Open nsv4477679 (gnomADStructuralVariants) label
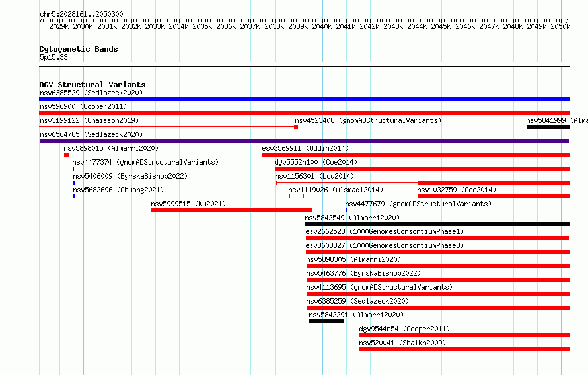This screenshot has height=375, width=588. (418, 204)
